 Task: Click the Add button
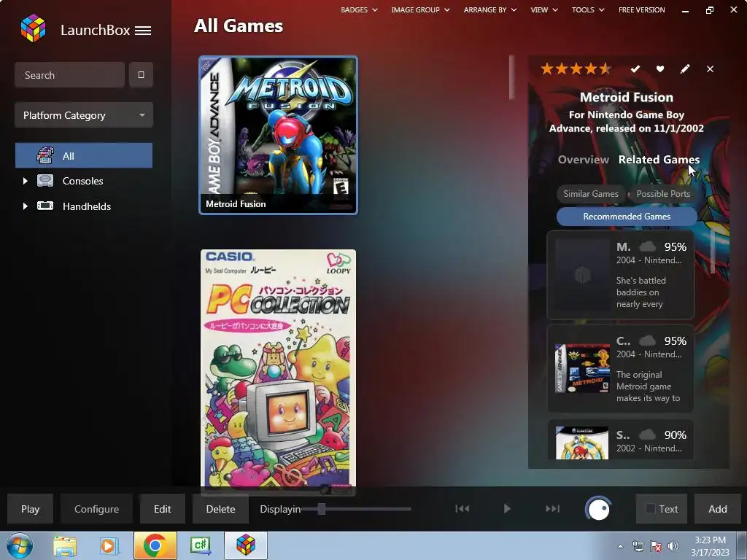[x=718, y=509]
